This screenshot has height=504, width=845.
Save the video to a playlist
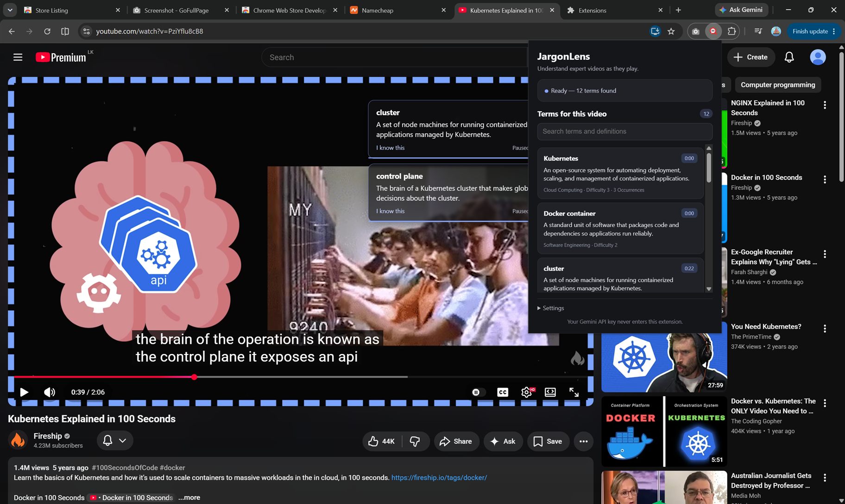(548, 441)
